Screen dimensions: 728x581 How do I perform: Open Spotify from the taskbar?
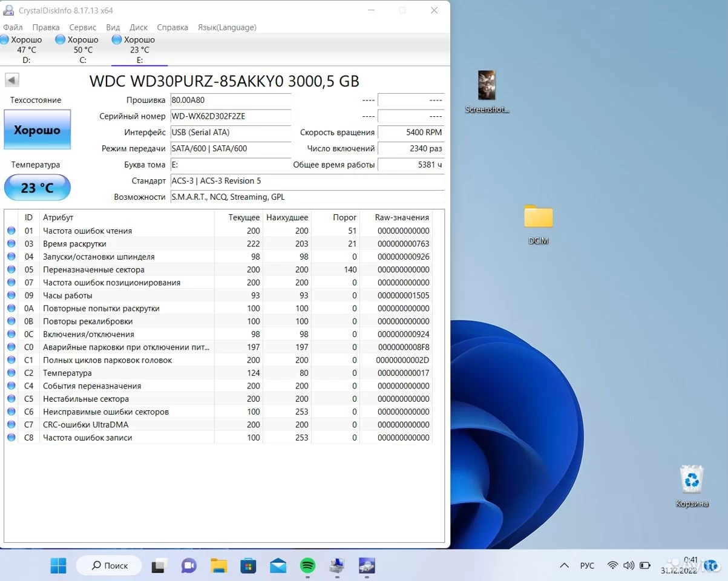[x=307, y=566]
